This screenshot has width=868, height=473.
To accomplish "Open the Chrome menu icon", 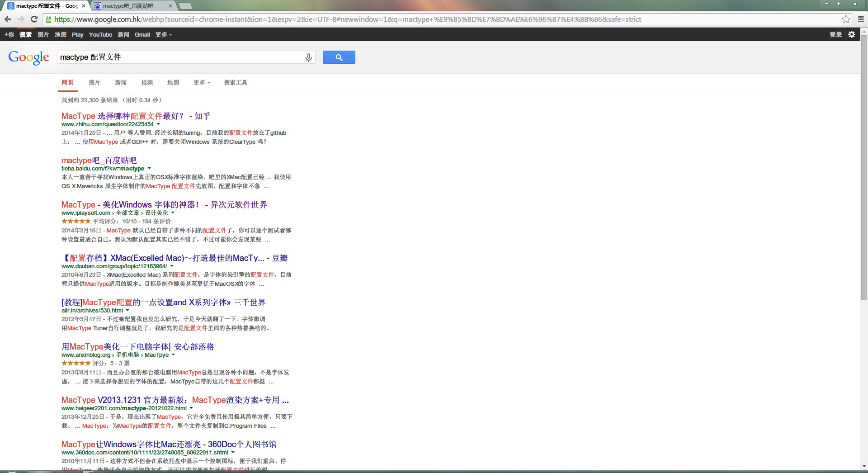I will (x=861, y=19).
